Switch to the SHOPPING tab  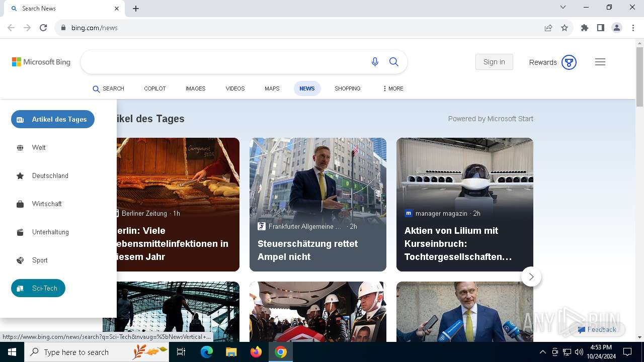(347, 88)
